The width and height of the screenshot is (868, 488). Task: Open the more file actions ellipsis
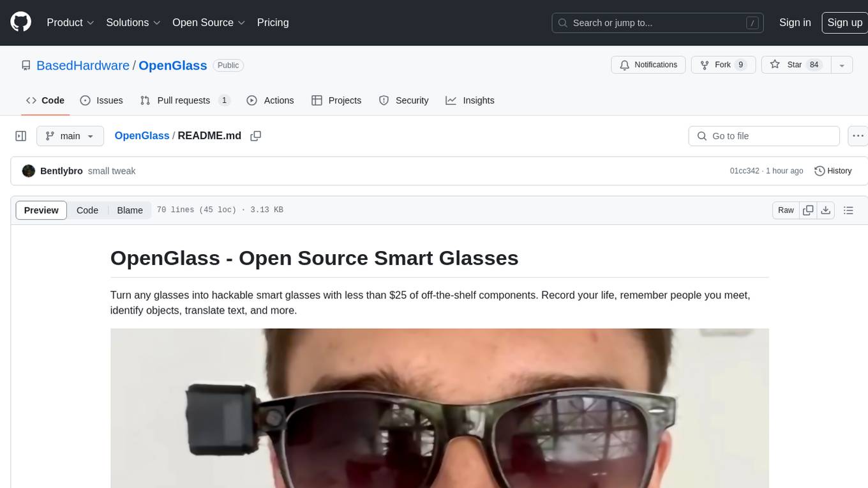(858, 136)
